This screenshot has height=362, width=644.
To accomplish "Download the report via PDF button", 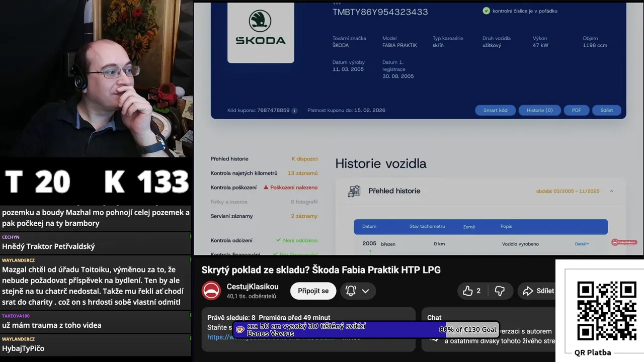I will (577, 110).
